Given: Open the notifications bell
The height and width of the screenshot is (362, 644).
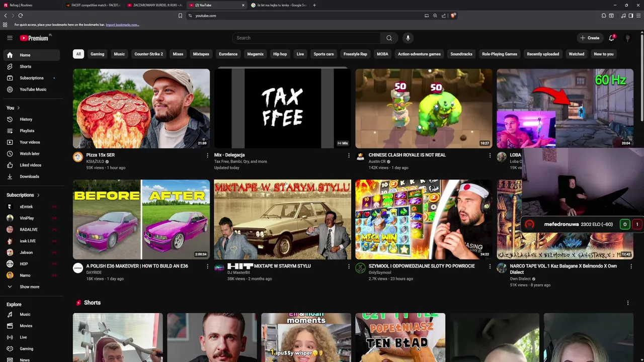Looking at the screenshot, I should (612, 38).
